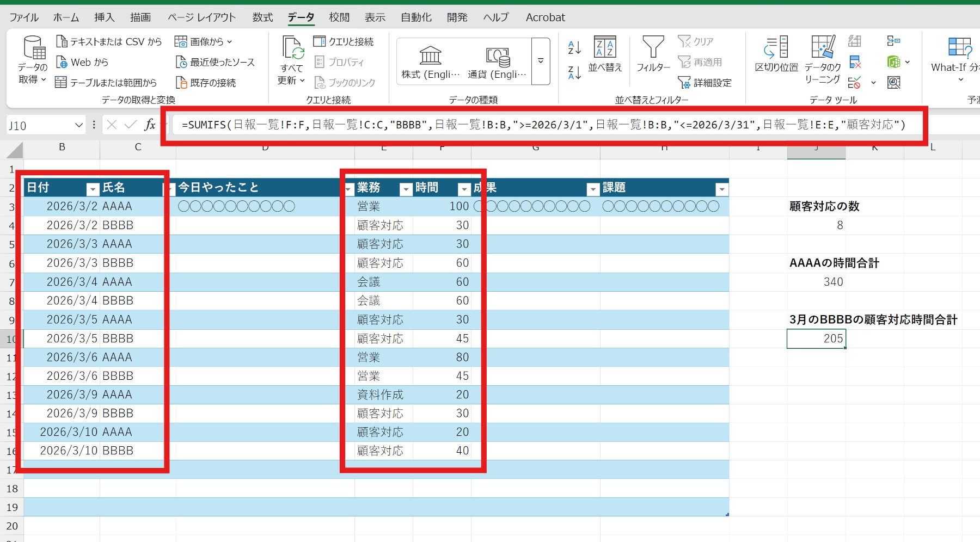Click sort ascending A to Z icon
The height and width of the screenshot is (542, 980).
pyautogui.click(x=574, y=48)
